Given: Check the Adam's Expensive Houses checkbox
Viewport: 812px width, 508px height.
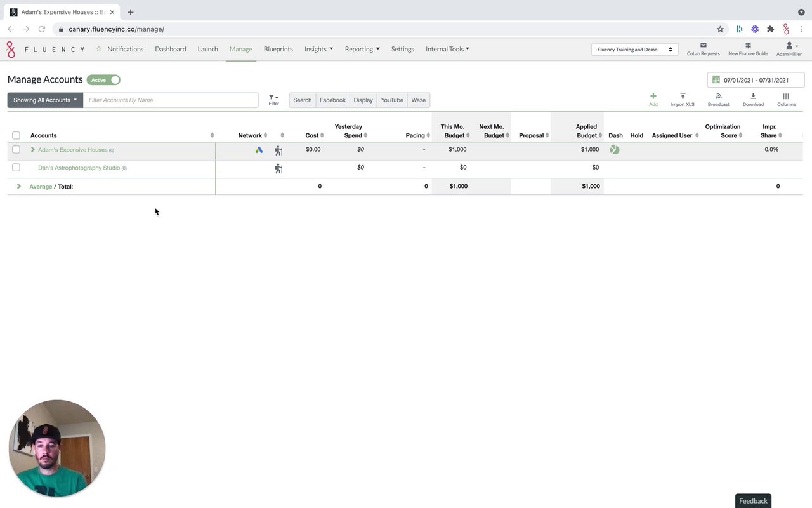Looking at the screenshot, I should click(16, 150).
